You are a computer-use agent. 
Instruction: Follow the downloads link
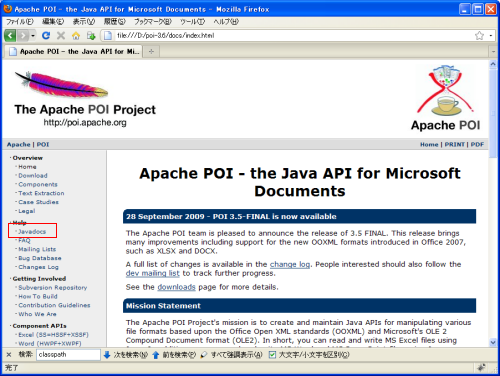coord(176,287)
